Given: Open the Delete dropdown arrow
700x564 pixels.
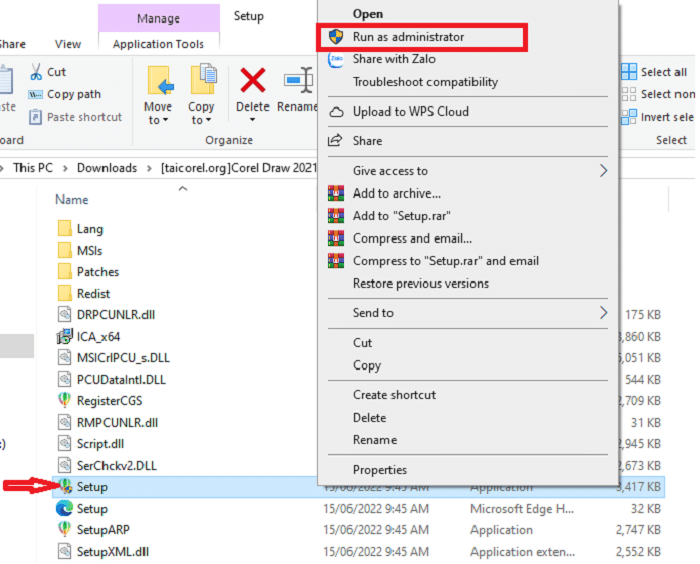Looking at the screenshot, I should pos(252,120).
